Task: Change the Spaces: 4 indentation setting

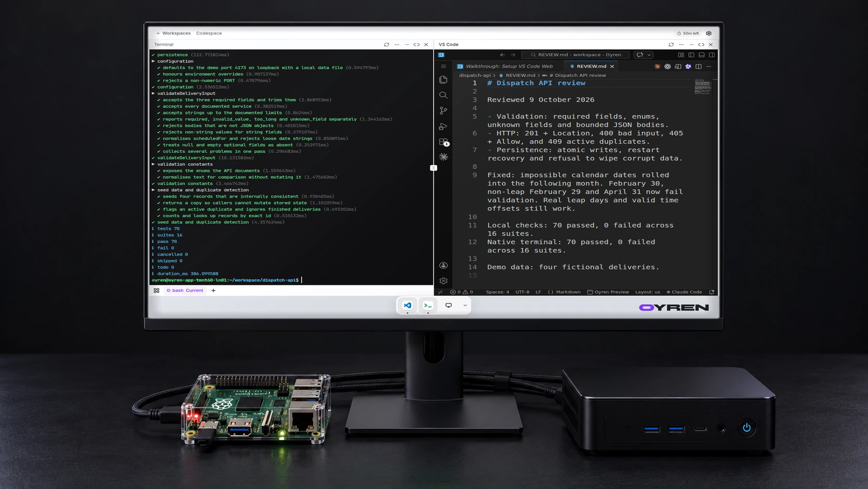Action: [497, 292]
